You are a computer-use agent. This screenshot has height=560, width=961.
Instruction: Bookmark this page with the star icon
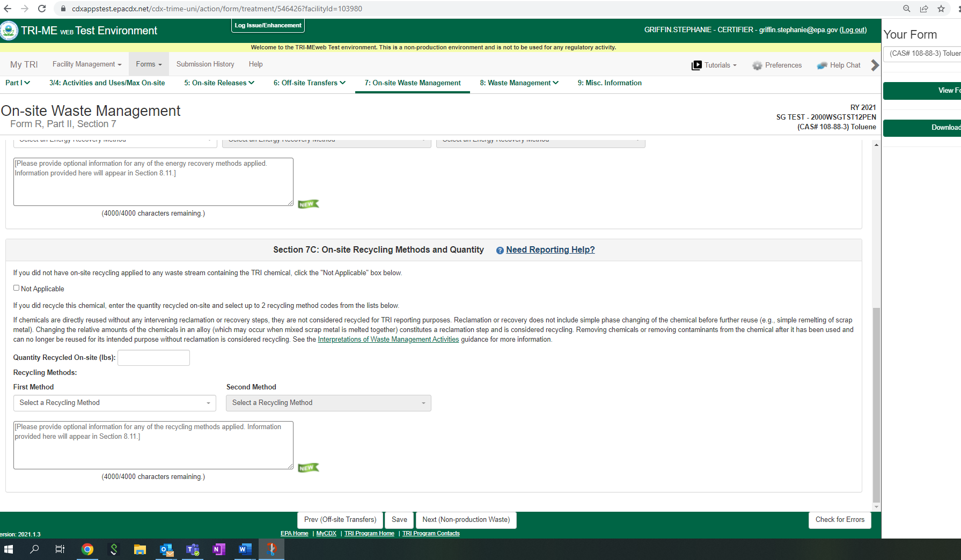click(x=941, y=9)
